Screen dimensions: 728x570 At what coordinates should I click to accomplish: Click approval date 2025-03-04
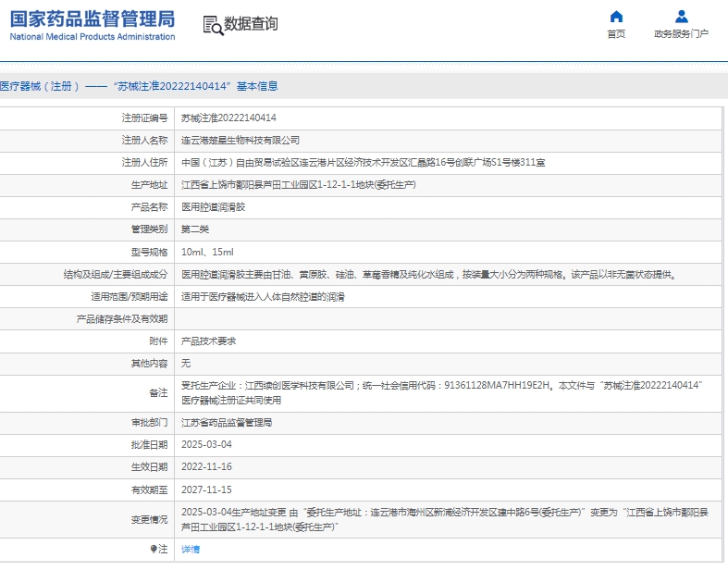206,444
